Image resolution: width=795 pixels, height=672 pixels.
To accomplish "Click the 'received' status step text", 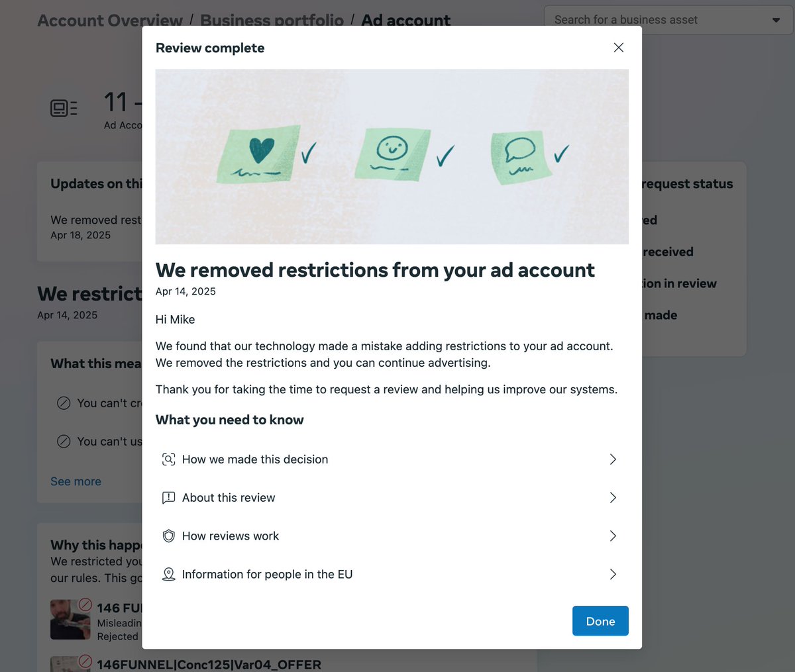I will point(668,252).
